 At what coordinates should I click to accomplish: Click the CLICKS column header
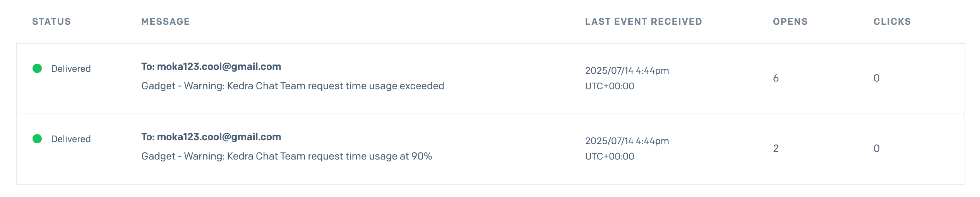pos(892,22)
